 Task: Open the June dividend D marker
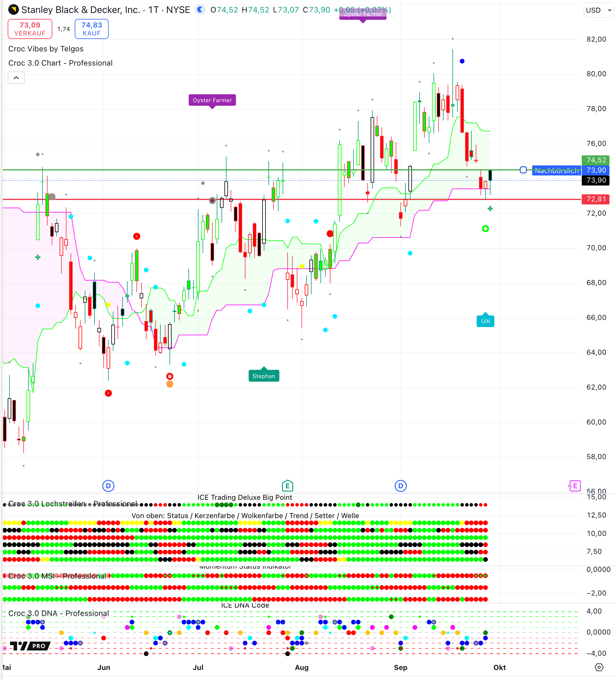[x=108, y=486]
